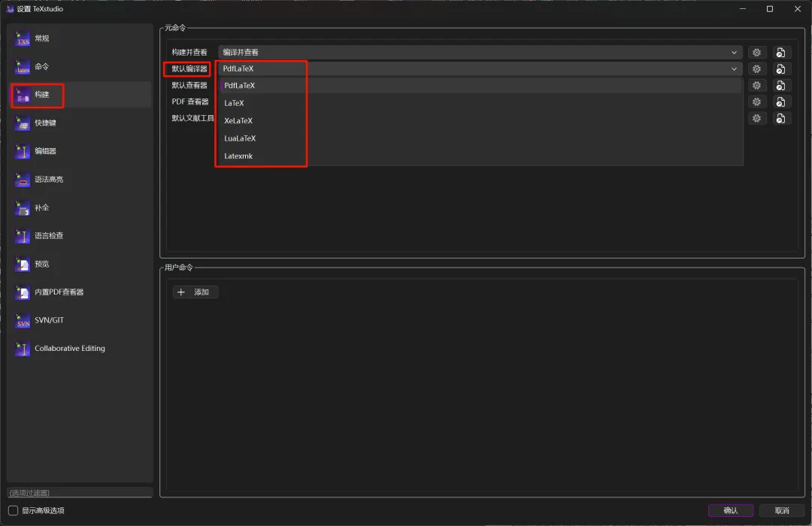Click the 构建并查看 label

(189, 53)
